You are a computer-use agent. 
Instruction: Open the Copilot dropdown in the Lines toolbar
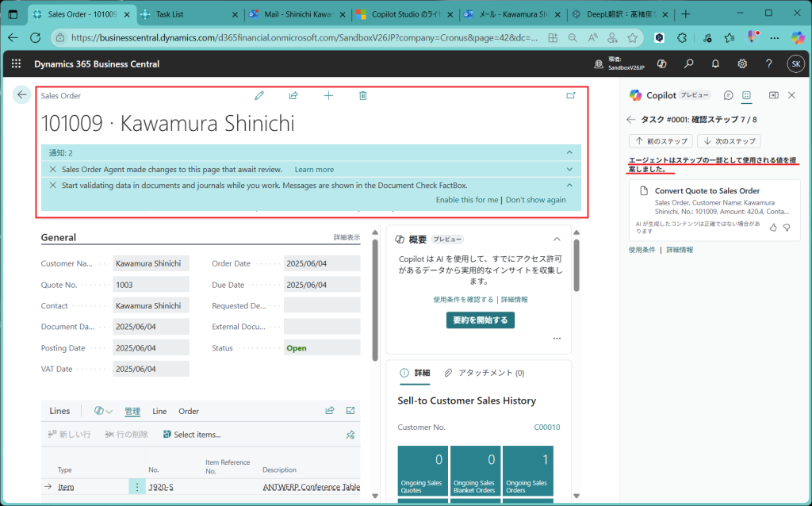coord(103,411)
